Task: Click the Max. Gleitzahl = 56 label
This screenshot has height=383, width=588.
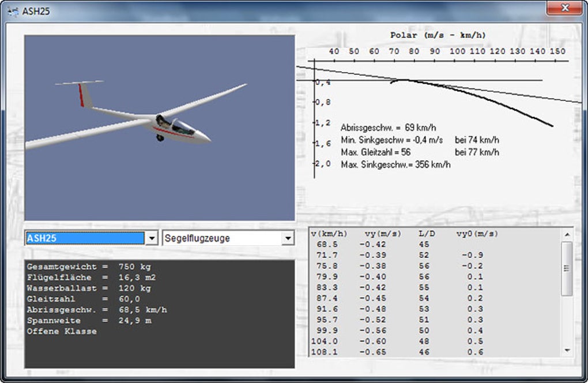Action: (375, 152)
